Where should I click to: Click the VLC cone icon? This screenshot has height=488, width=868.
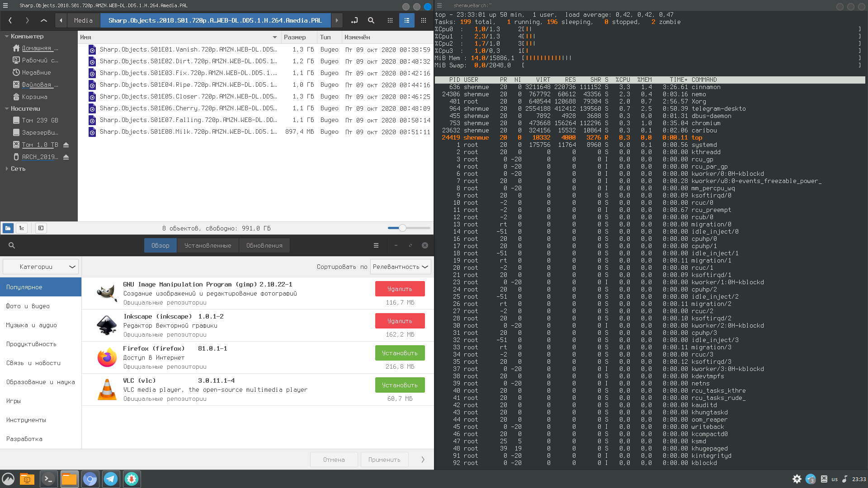(107, 389)
